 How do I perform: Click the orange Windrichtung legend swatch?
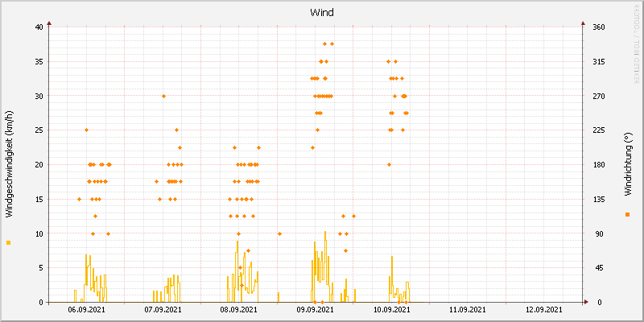(627, 214)
